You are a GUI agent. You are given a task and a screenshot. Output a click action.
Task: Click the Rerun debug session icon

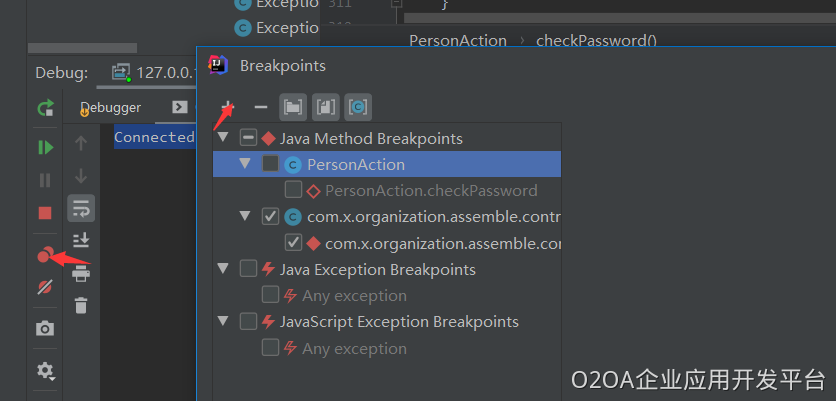tap(45, 107)
